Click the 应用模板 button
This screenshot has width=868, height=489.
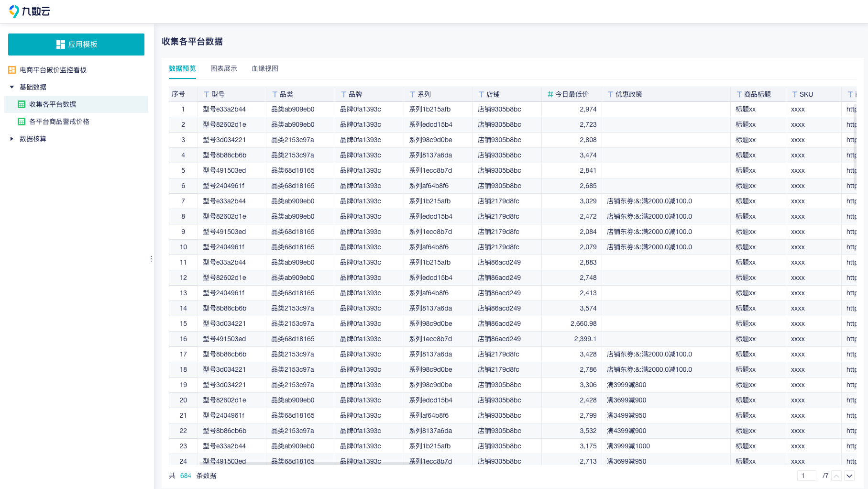click(76, 44)
